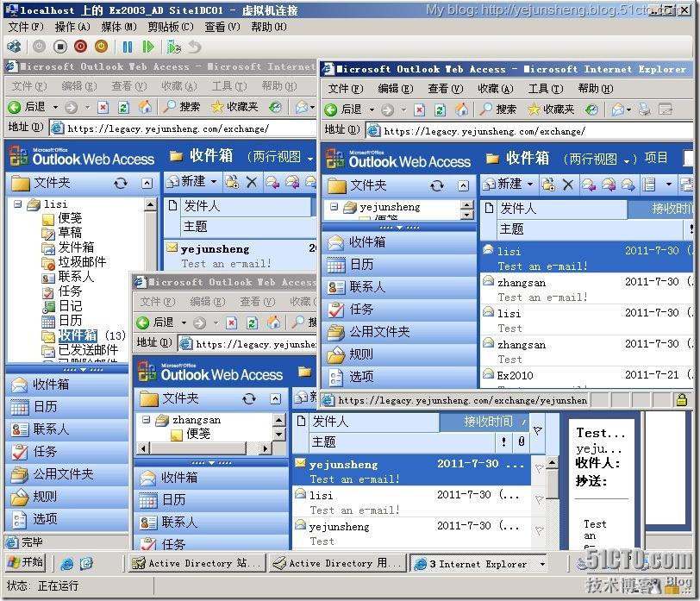Select 草稿 folder in lisi's folder tree

coord(61,233)
